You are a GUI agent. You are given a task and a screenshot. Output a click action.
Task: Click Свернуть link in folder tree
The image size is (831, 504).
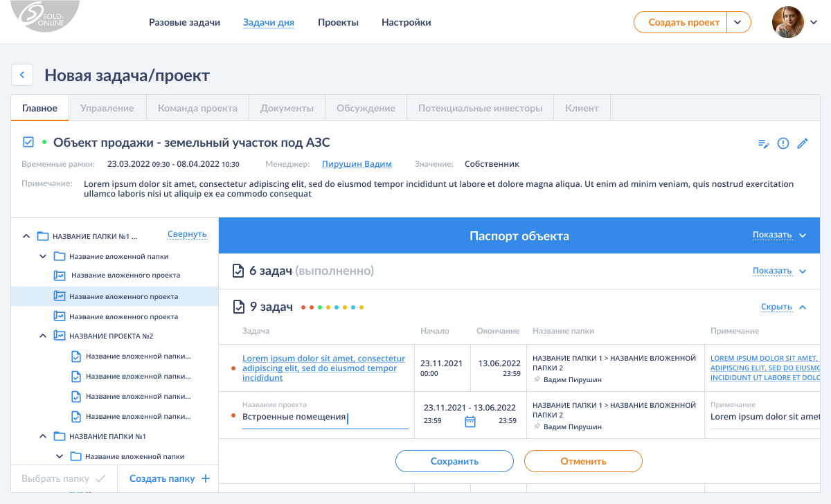click(x=187, y=234)
